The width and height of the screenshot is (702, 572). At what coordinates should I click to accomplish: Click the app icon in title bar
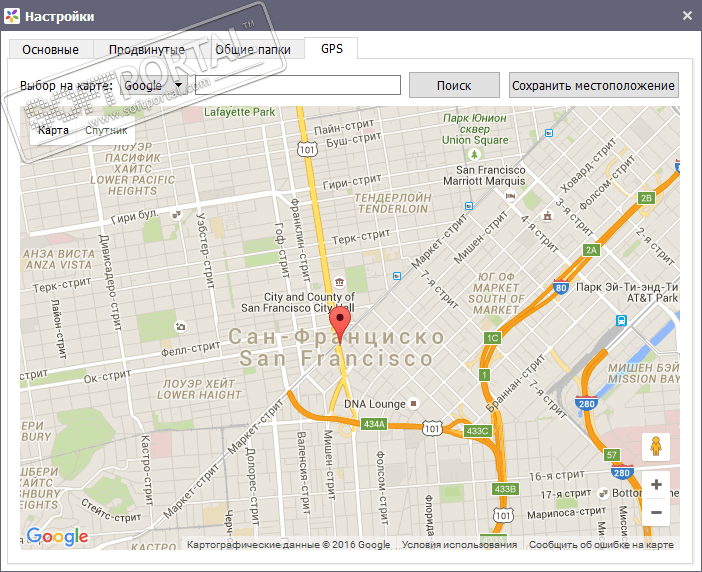[12, 16]
